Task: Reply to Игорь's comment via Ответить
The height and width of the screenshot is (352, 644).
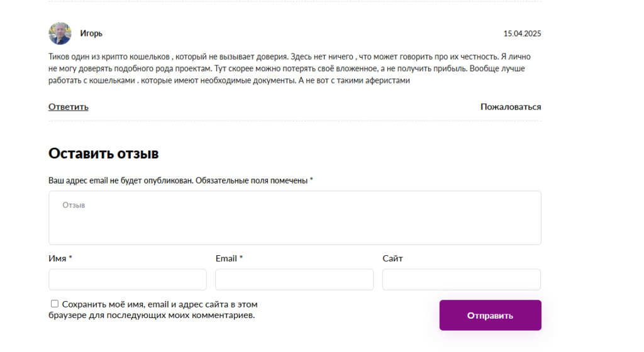Action: click(x=69, y=107)
